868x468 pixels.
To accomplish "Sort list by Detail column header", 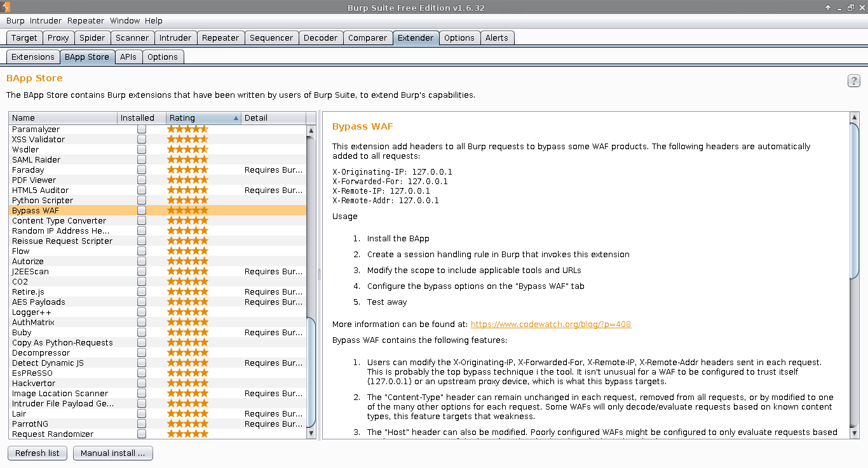I will point(274,118).
